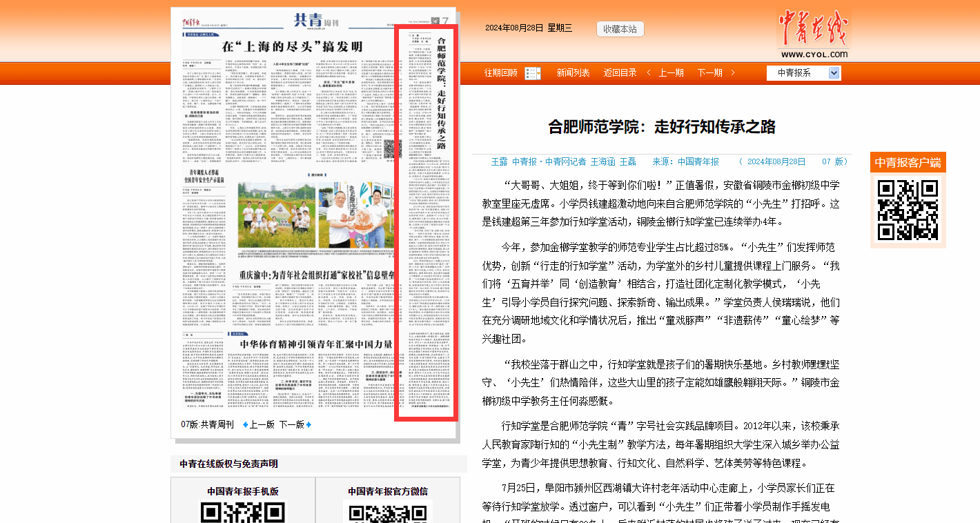The height and width of the screenshot is (523, 980).
Task: Go to 下一期 issue
Action: click(709, 72)
